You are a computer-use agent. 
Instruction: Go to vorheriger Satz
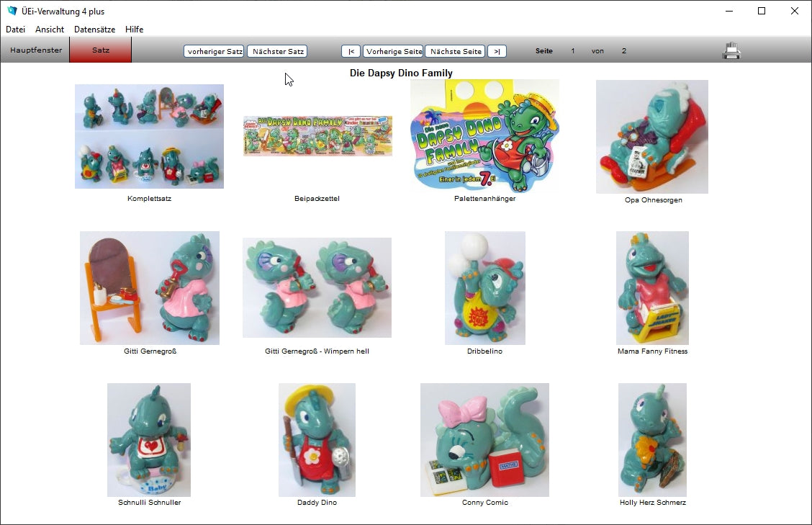[215, 51]
